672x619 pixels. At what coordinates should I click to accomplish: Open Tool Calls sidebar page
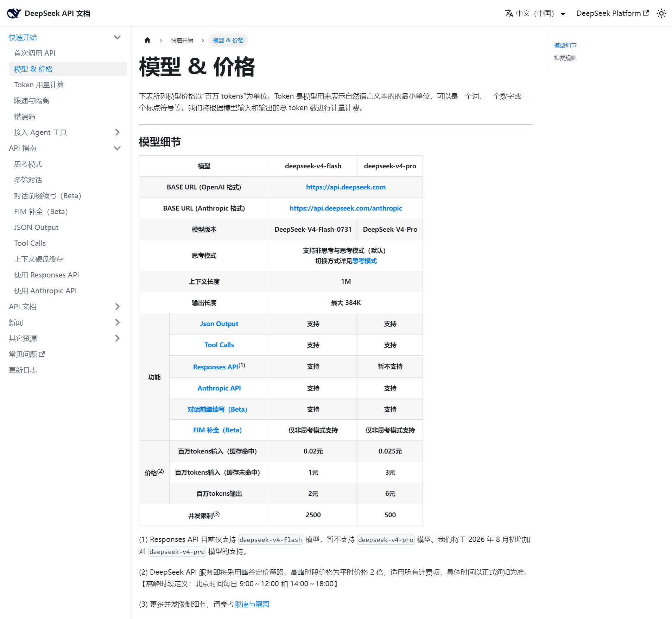point(68,243)
